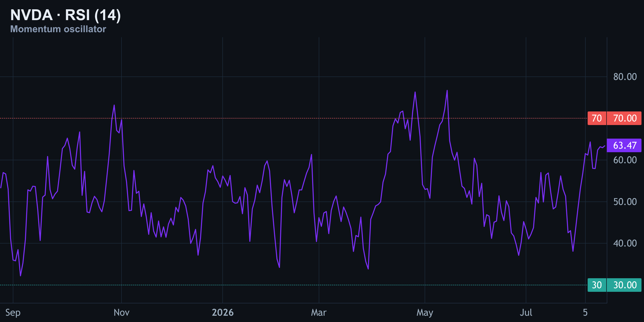
Task: Click the small red 70 level tag
Action: coord(597,118)
